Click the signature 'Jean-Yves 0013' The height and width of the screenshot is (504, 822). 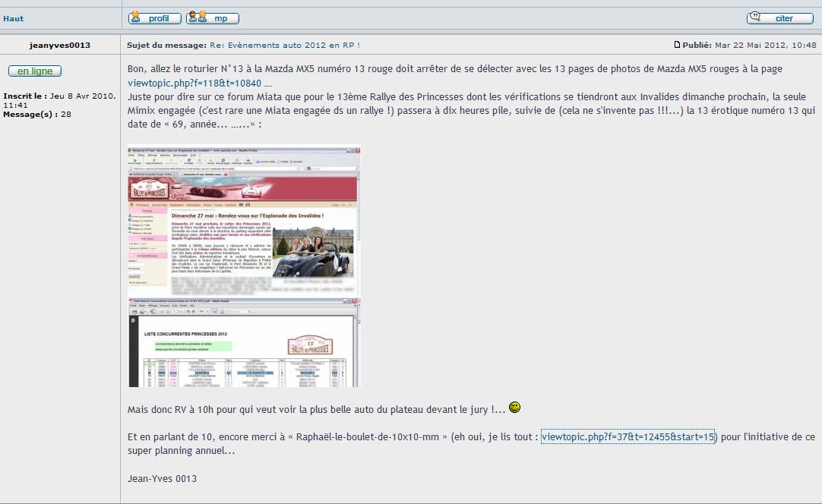pyautogui.click(x=162, y=478)
